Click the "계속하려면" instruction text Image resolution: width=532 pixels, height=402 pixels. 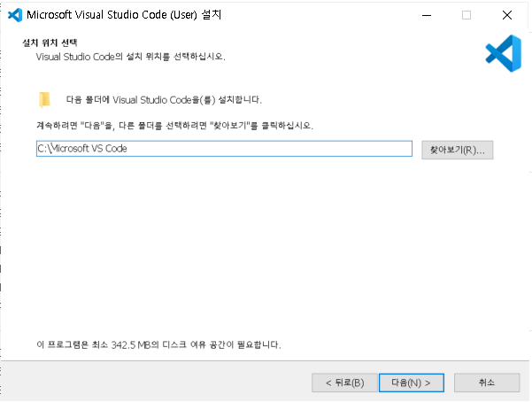click(174, 126)
